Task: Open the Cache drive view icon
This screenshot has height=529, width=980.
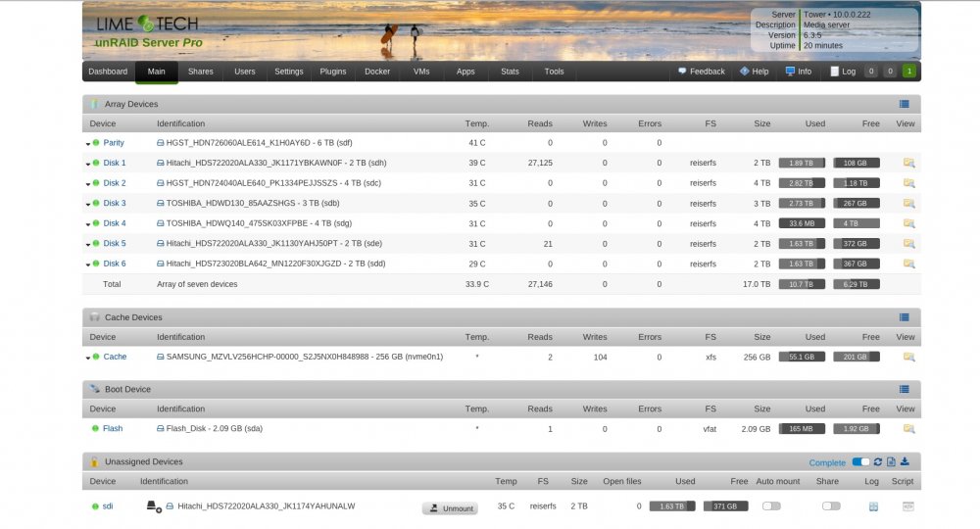Action: [908, 358]
